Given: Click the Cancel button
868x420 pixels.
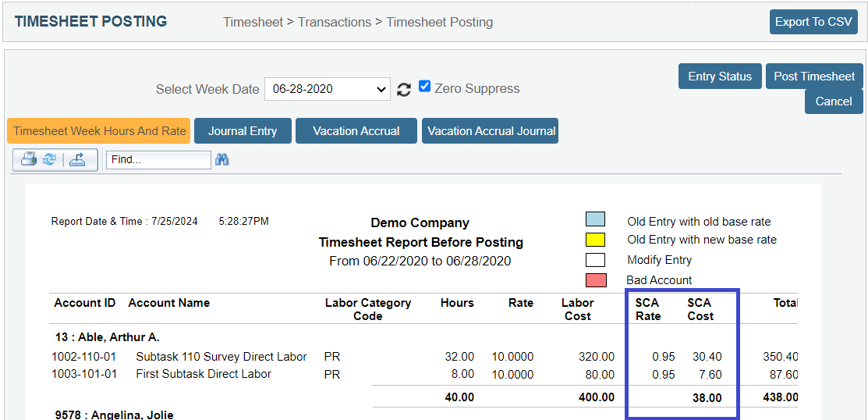Looking at the screenshot, I should coord(834,101).
